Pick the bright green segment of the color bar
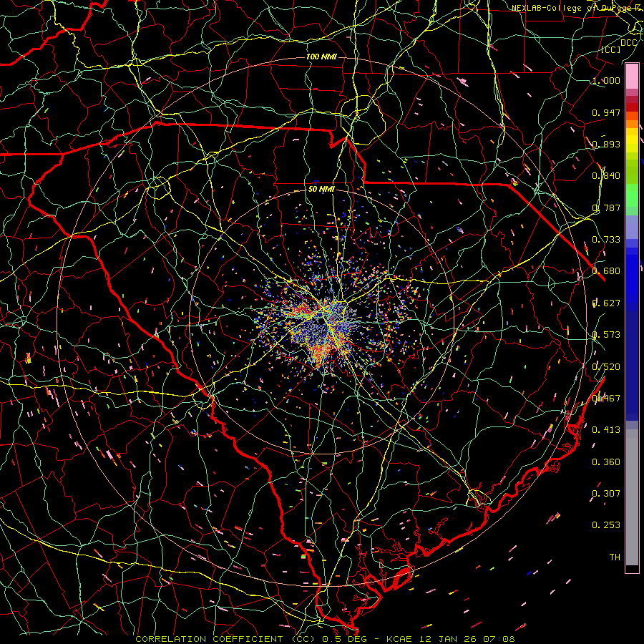 pyautogui.click(x=632, y=195)
